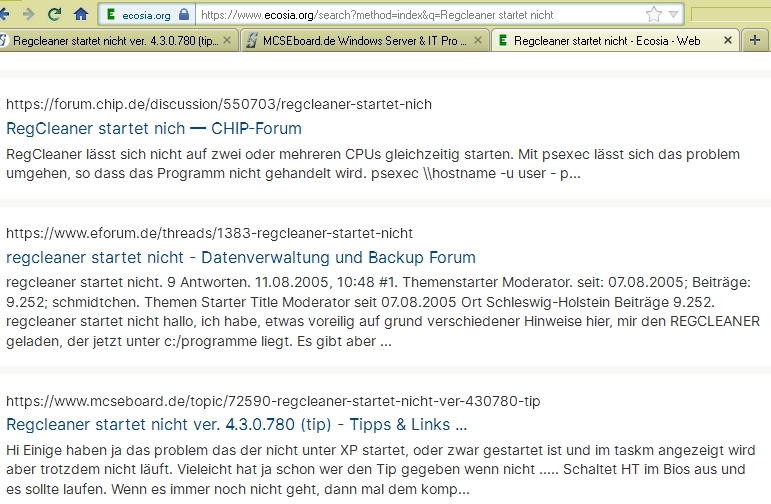Close the MCSEboard.de tab
771x504 pixels.
[x=478, y=40]
